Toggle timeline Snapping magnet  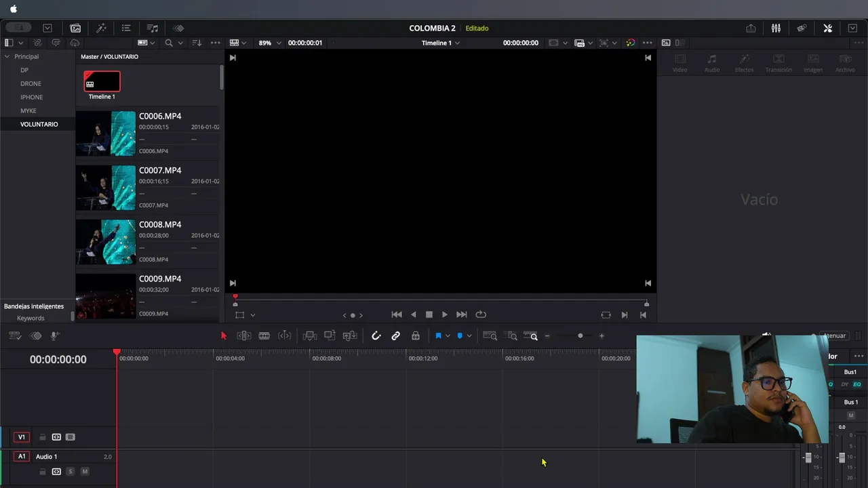pos(376,335)
